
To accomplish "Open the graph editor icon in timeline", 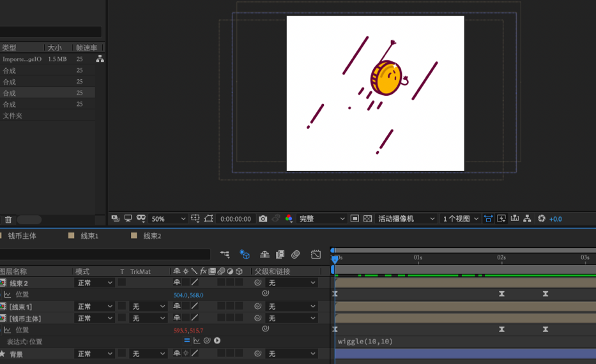I will tap(316, 254).
